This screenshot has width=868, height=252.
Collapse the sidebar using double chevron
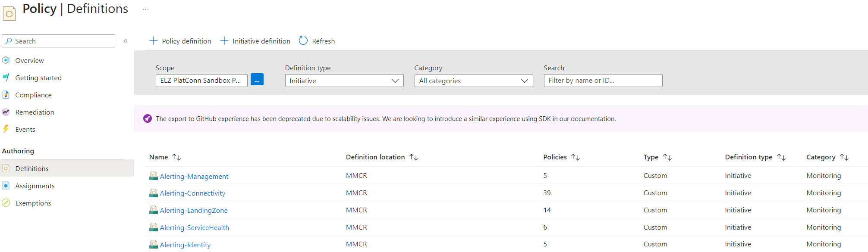(x=126, y=41)
